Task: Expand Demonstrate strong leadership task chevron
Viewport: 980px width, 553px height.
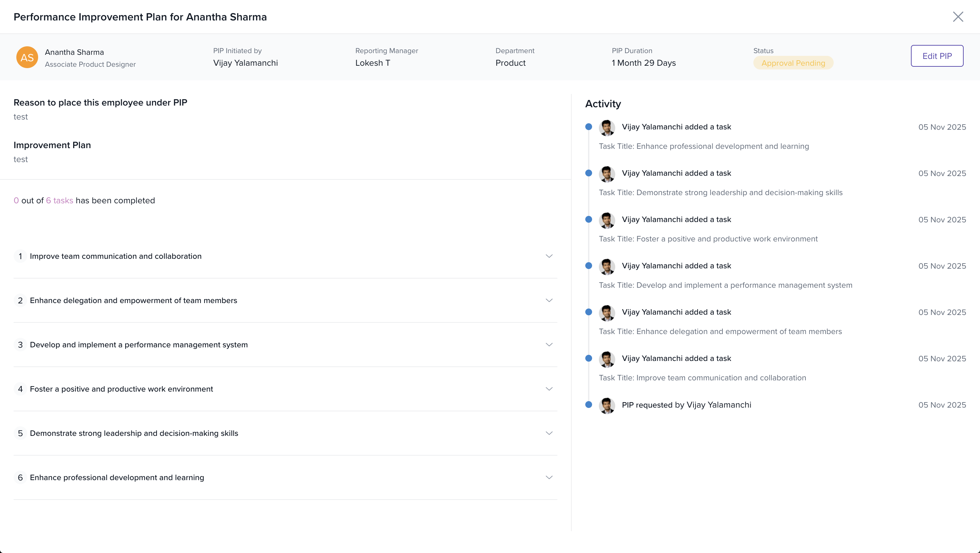Action: [x=549, y=433]
